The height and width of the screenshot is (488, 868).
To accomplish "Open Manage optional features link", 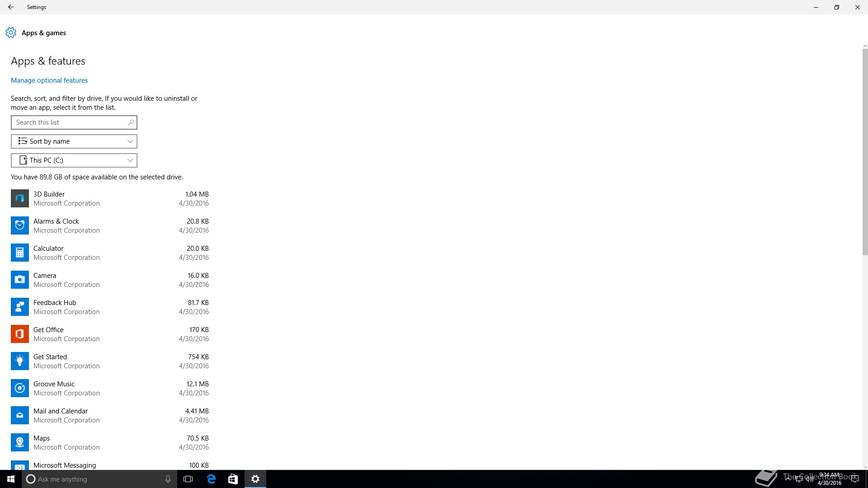I will (x=49, y=80).
